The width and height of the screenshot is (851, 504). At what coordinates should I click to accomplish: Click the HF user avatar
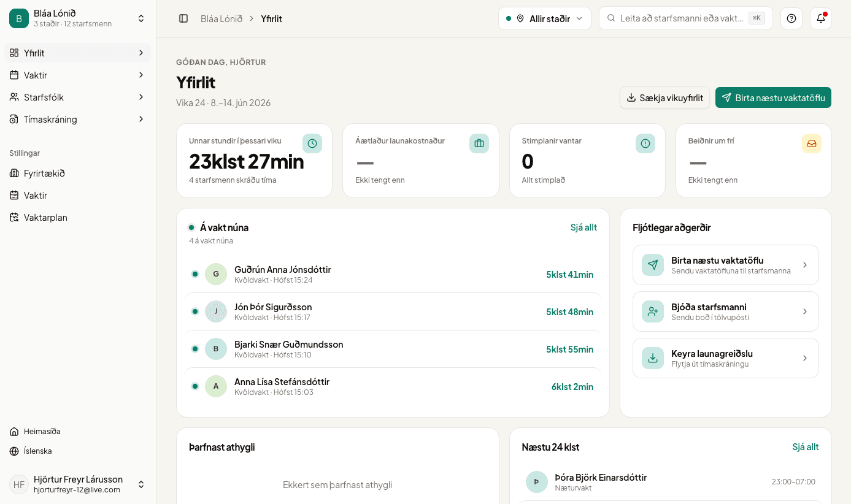click(19, 484)
